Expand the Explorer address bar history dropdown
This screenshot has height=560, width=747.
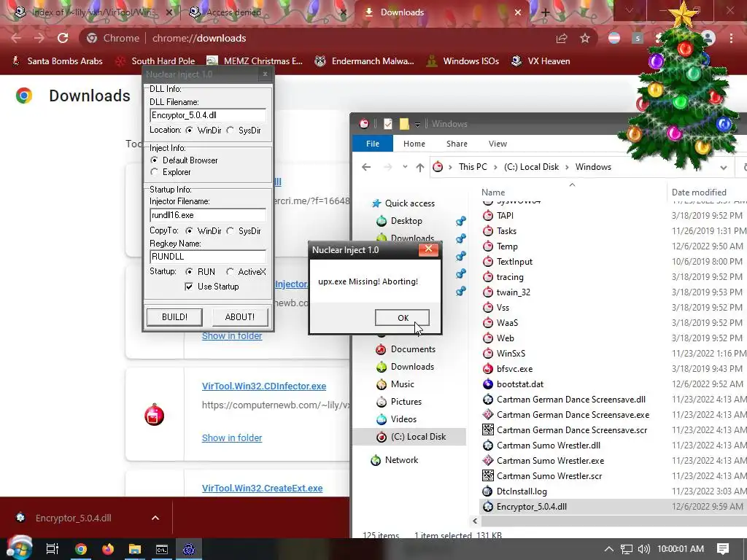[723, 167]
